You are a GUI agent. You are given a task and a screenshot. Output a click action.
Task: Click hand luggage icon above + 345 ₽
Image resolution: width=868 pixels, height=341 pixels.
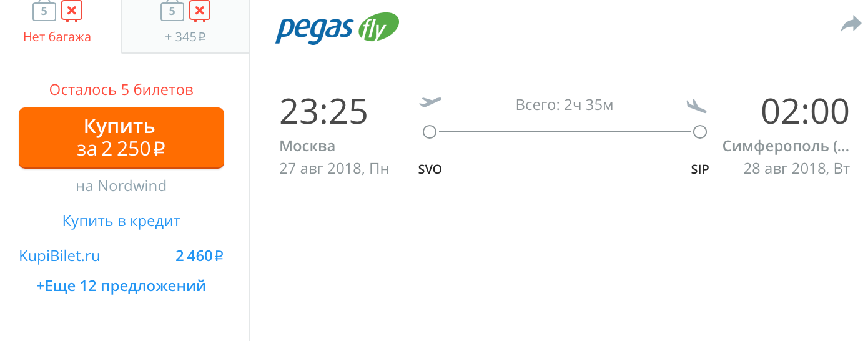tap(172, 11)
